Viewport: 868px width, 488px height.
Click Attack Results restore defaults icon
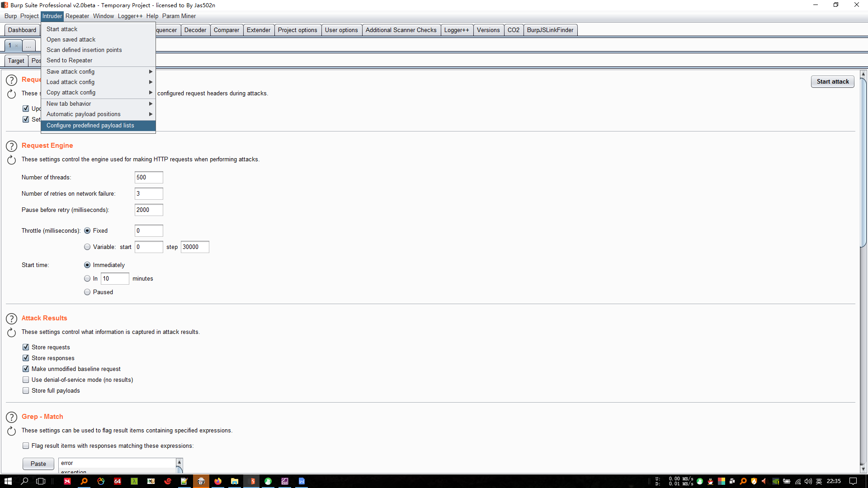[11, 333]
